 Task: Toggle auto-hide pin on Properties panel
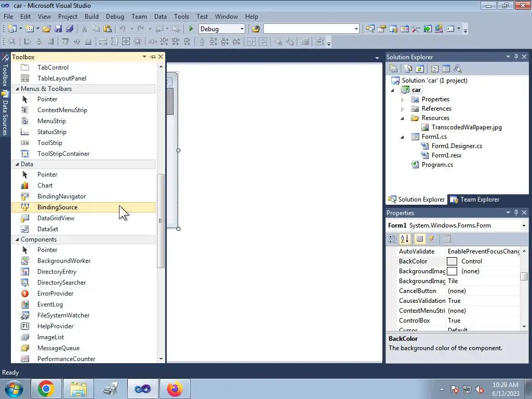coord(516,212)
